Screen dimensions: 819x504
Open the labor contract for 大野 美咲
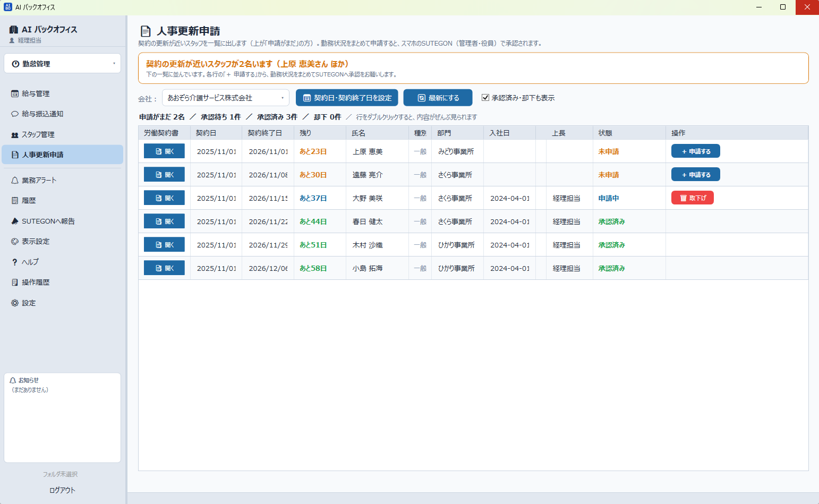pos(164,198)
